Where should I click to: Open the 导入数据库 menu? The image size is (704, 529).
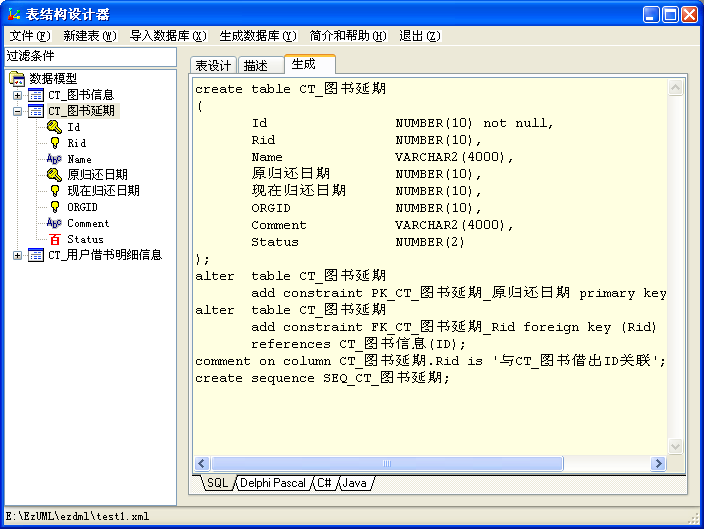(x=167, y=36)
